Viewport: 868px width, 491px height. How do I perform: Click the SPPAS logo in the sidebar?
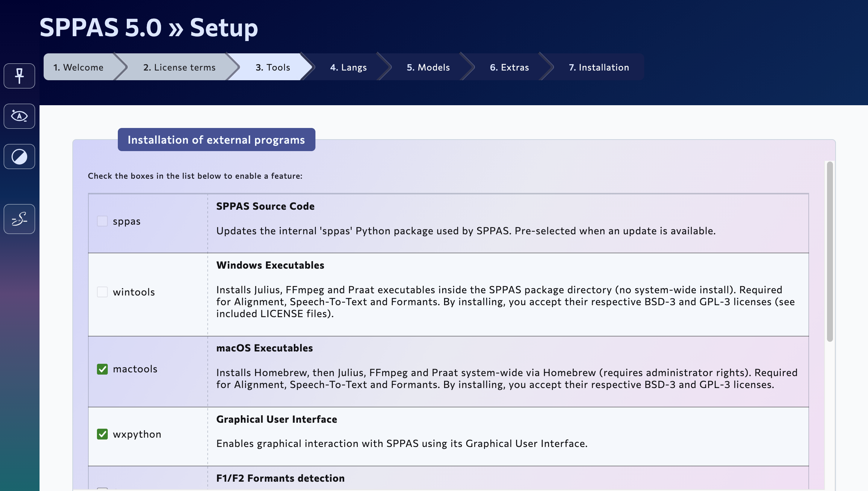click(x=19, y=219)
